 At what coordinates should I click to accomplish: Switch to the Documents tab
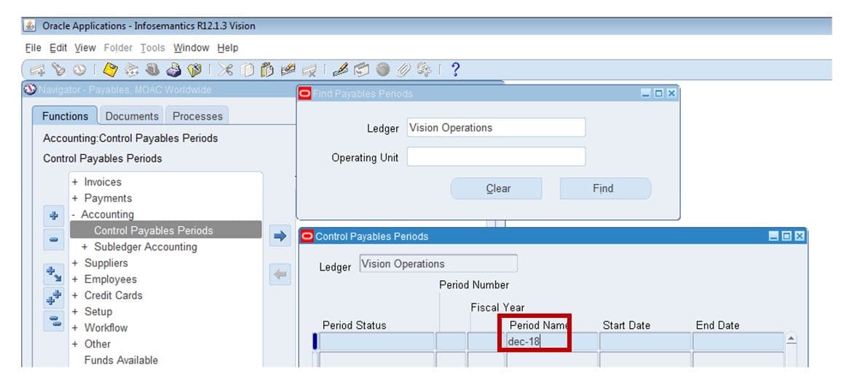[132, 116]
